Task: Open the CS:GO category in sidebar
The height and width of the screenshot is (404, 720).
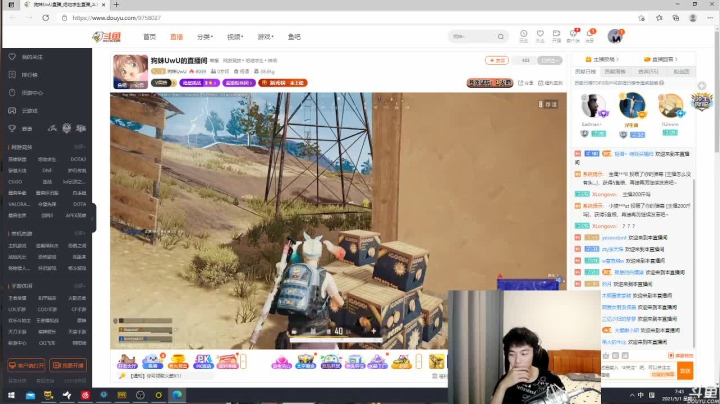Action: pos(15,182)
